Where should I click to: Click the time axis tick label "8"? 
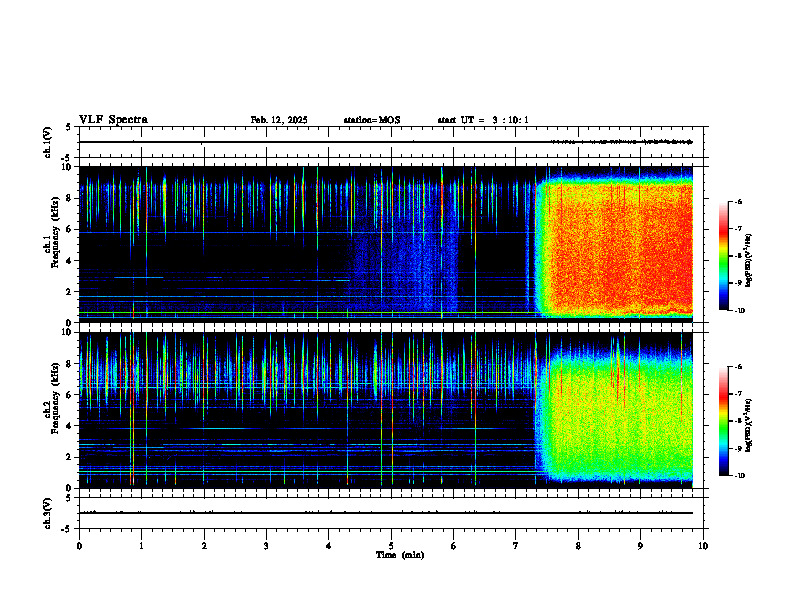pyautogui.click(x=578, y=546)
